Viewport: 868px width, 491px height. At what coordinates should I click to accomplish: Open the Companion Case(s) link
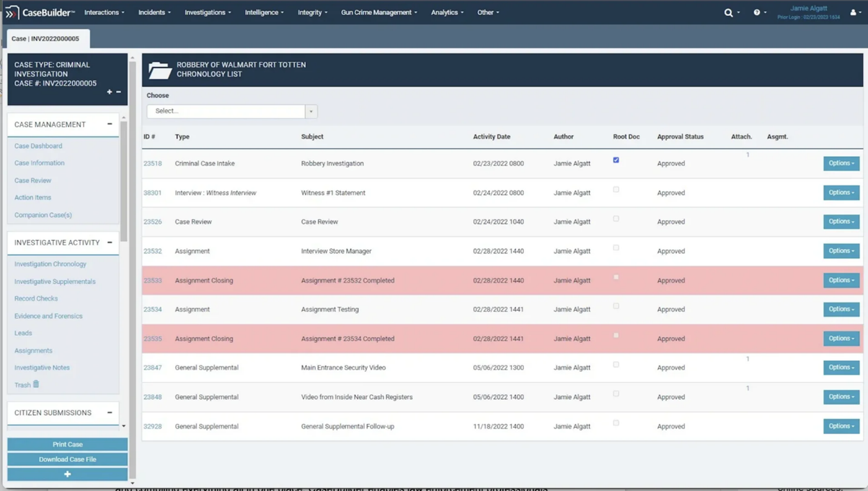(x=43, y=215)
